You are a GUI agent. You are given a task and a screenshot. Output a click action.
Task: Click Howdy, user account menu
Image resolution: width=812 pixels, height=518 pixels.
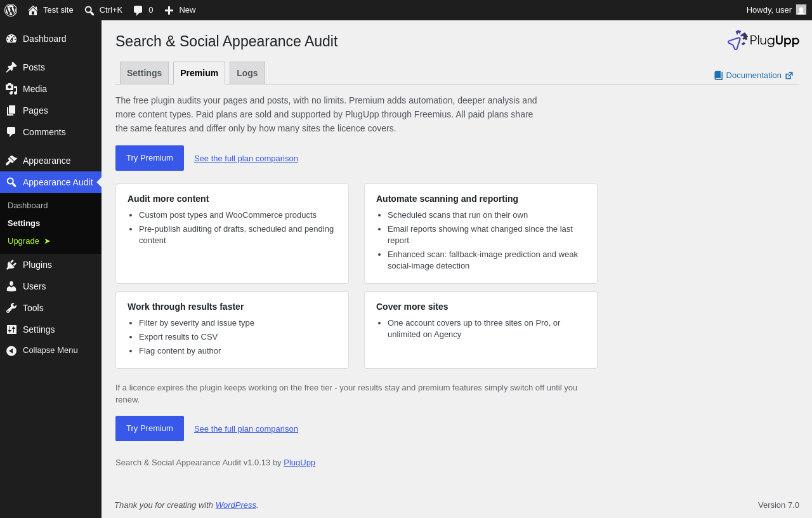pos(776,10)
